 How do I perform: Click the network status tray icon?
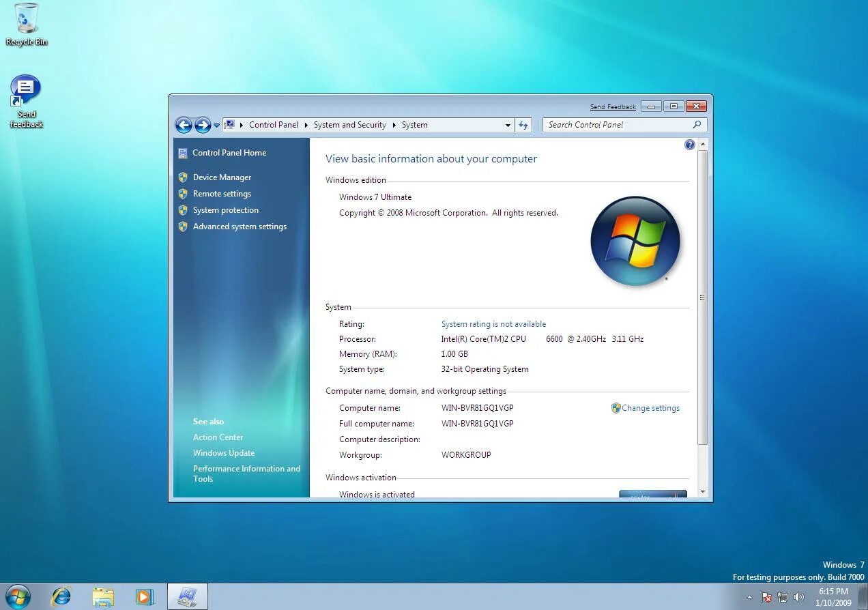coord(783,597)
